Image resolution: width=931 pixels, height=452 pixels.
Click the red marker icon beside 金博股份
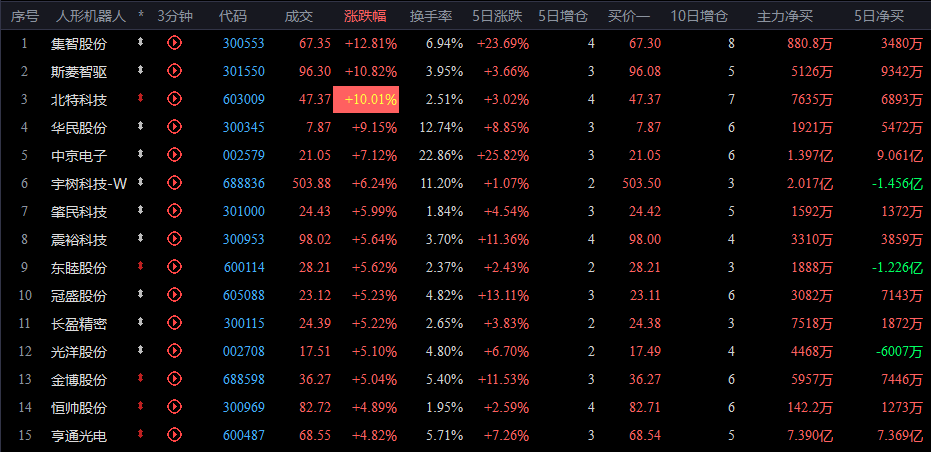tap(141, 378)
